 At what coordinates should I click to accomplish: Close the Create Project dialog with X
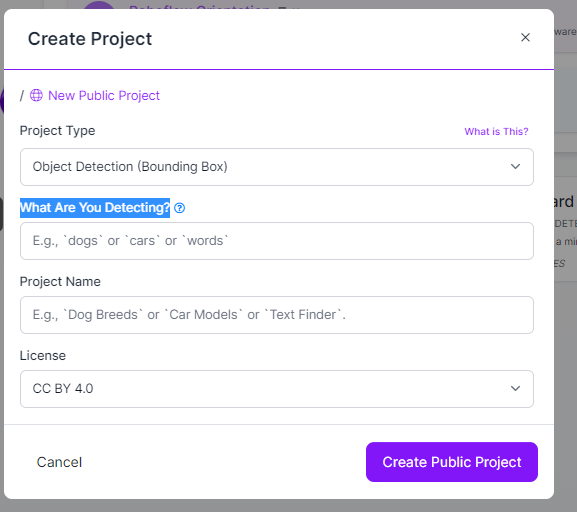click(x=525, y=37)
